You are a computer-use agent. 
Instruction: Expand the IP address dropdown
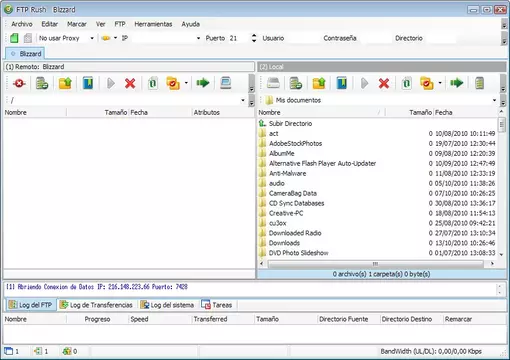(198, 38)
